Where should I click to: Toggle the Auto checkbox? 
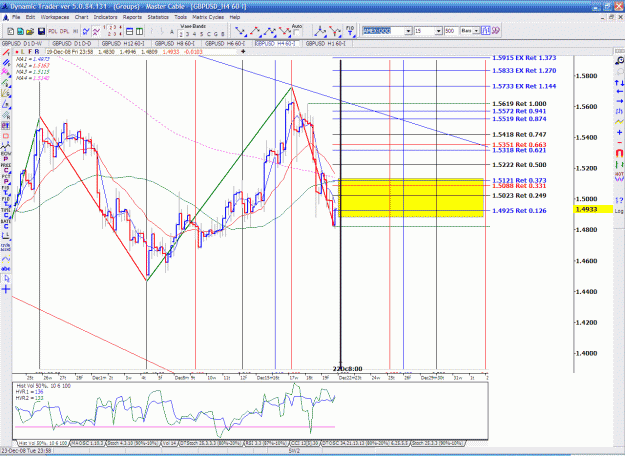(x=297, y=33)
